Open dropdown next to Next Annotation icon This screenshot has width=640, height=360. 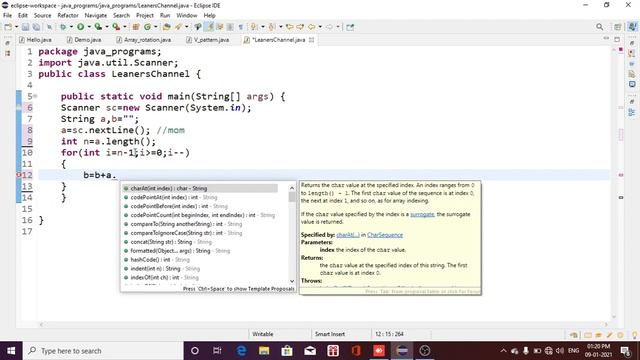(262, 27)
